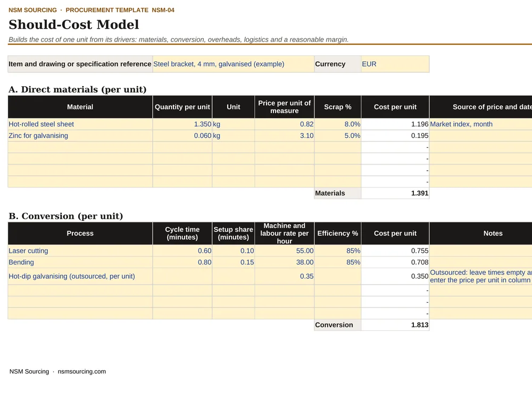Click the 'Setup share (minutes)' header
This screenshot has width=532, height=399.
[x=234, y=234]
